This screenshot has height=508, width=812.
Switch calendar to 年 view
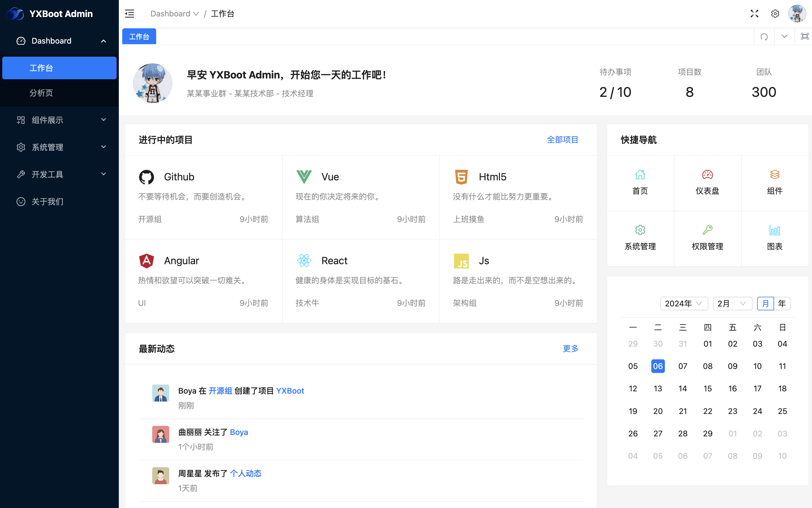point(782,303)
